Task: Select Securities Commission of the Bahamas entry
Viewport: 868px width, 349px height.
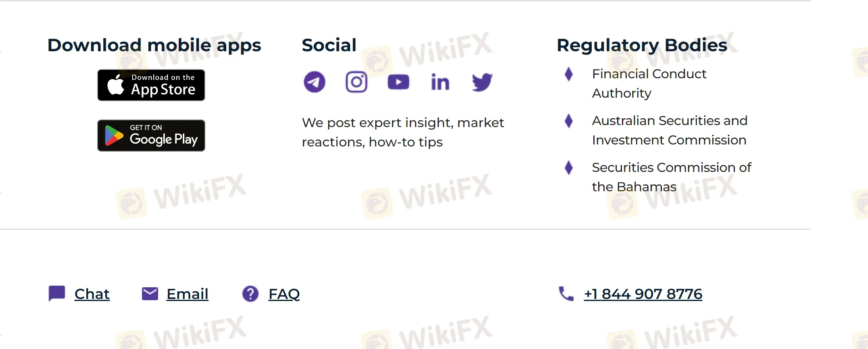Action: pyautogui.click(x=672, y=177)
